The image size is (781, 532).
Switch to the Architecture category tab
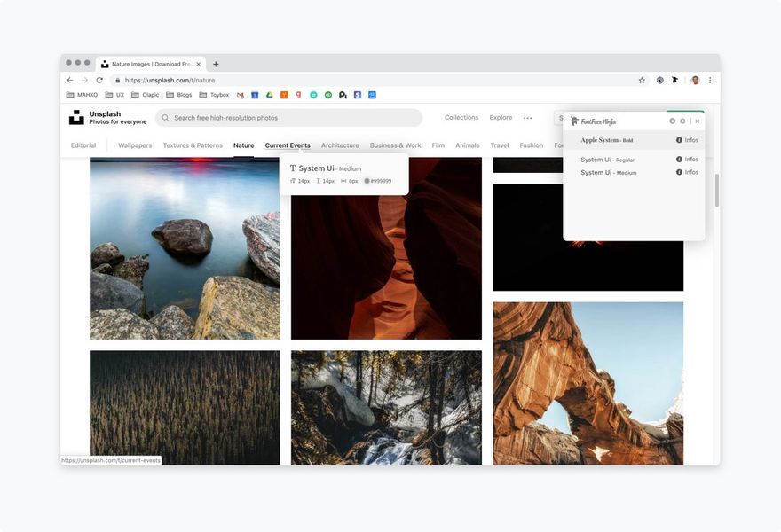pos(340,145)
